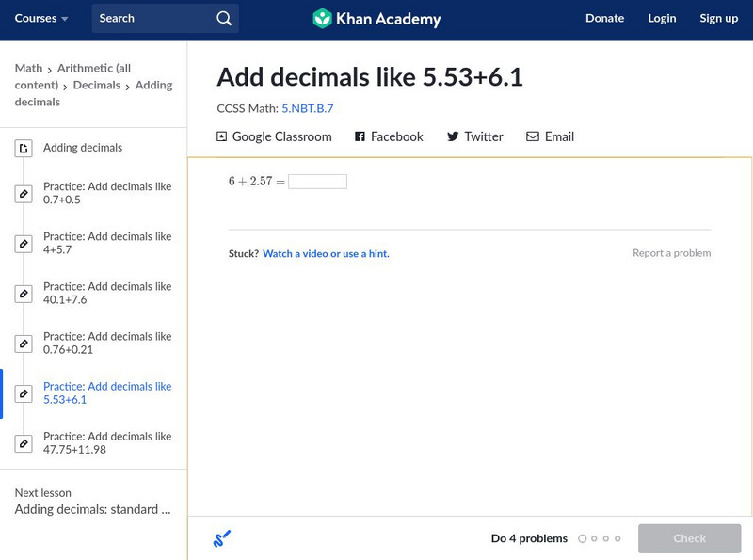Click the Adding decimals article icon

pos(24,148)
